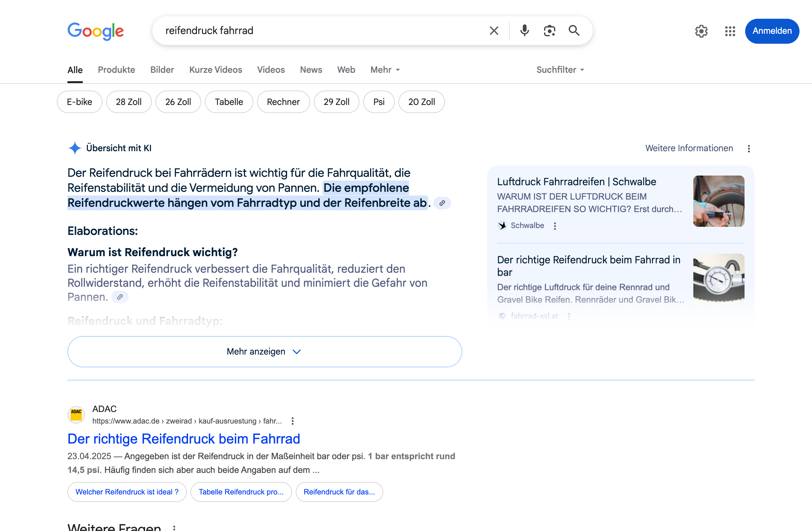Image resolution: width=812 pixels, height=531 pixels.
Task: Open three-dot menu beside Weitere Informationen
Action: pyautogui.click(x=749, y=148)
